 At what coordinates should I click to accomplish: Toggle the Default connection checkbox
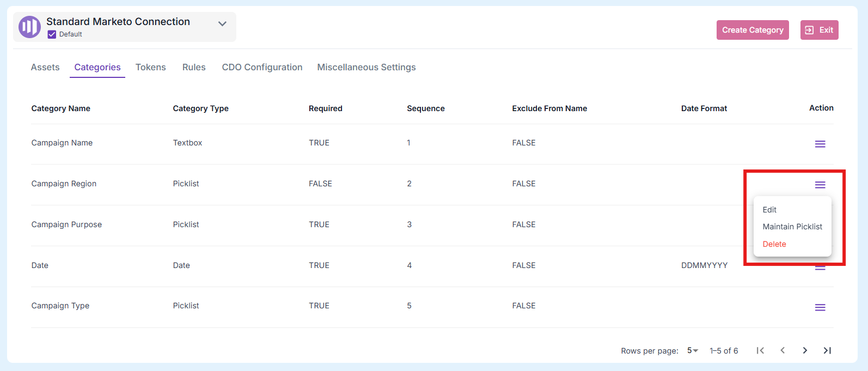tap(52, 34)
